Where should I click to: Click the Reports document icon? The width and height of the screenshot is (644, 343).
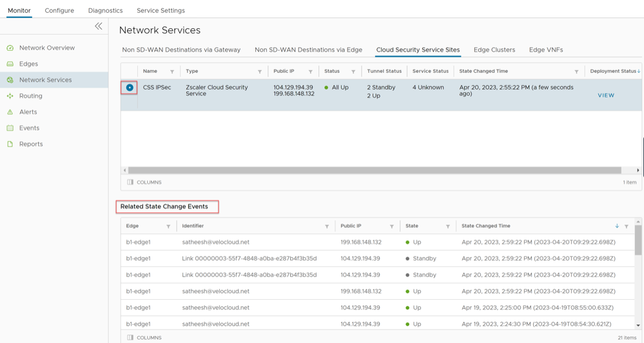point(10,144)
